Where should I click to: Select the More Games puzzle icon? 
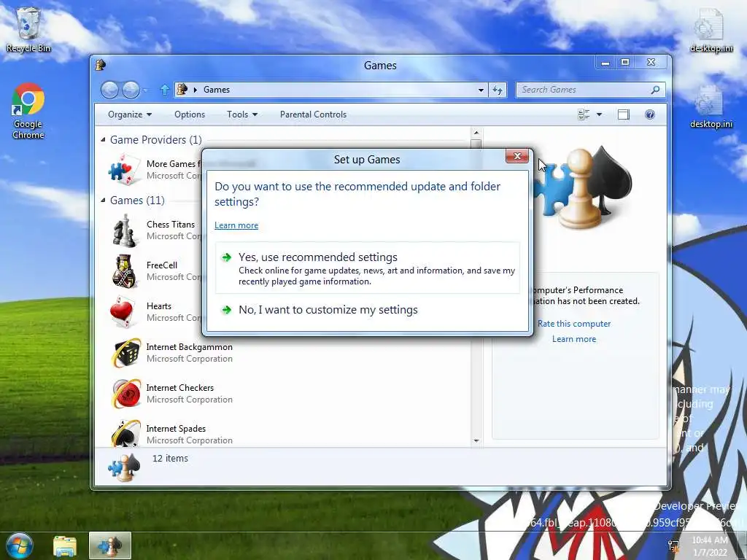[124, 169]
